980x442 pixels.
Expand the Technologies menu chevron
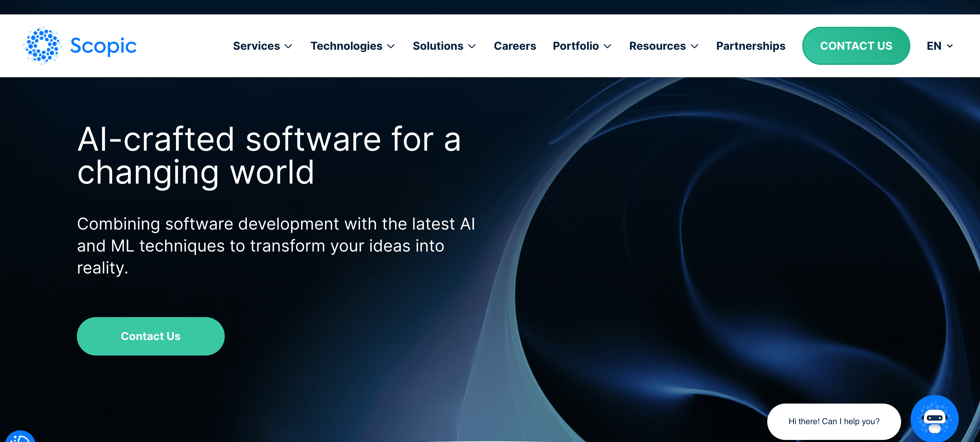391,46
